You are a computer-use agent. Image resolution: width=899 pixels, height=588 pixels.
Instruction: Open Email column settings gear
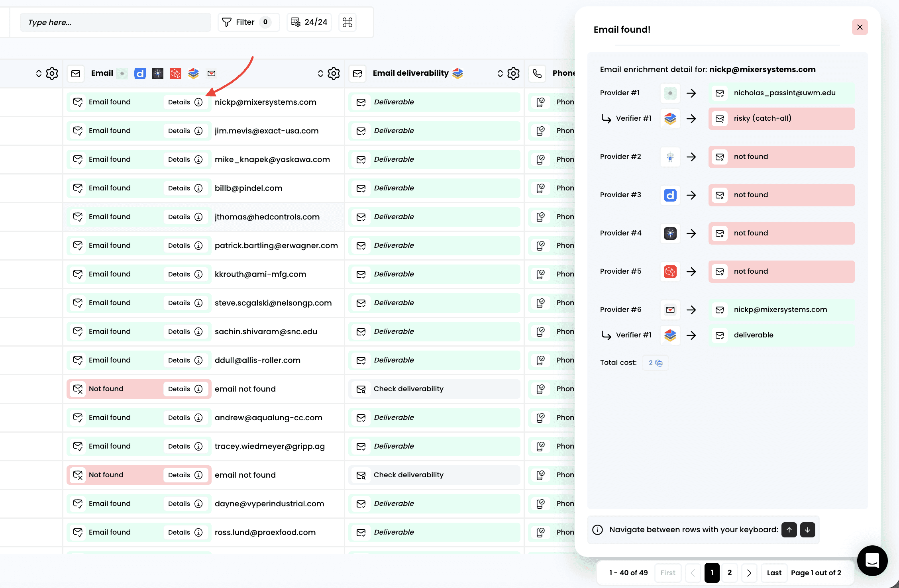pyautogui.click(x=334, y=73)
